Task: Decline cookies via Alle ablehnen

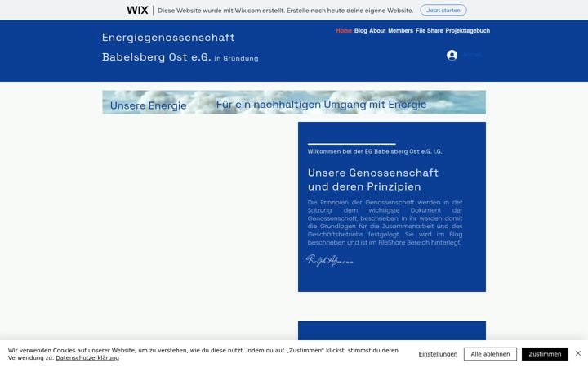Action: 490,354
